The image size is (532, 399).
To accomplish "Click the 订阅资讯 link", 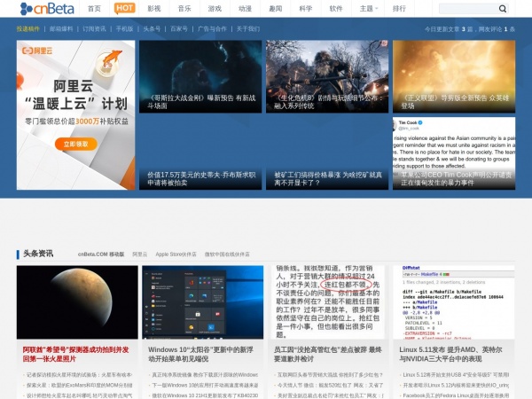I will point(94,29).
